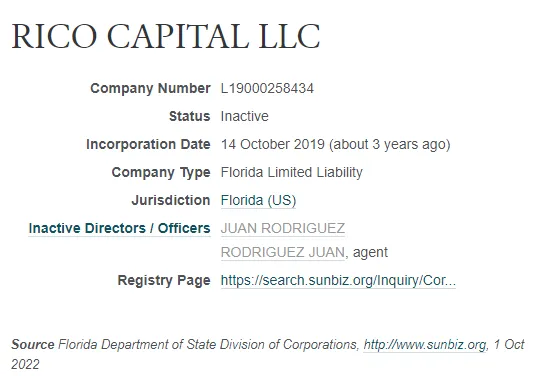Click the Registry Page label
Viewport: 546px width, 376px height.
click(164, 281)
